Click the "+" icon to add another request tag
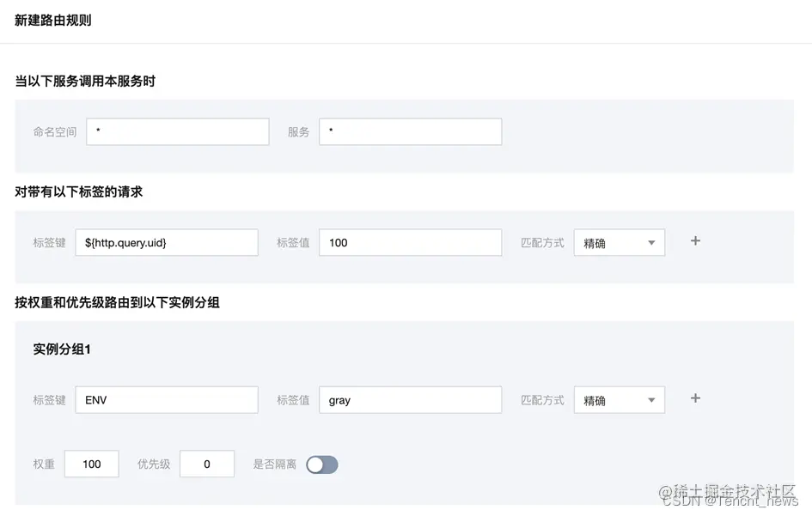This screenshot has height=516, width=812. (x=694, y=241)
